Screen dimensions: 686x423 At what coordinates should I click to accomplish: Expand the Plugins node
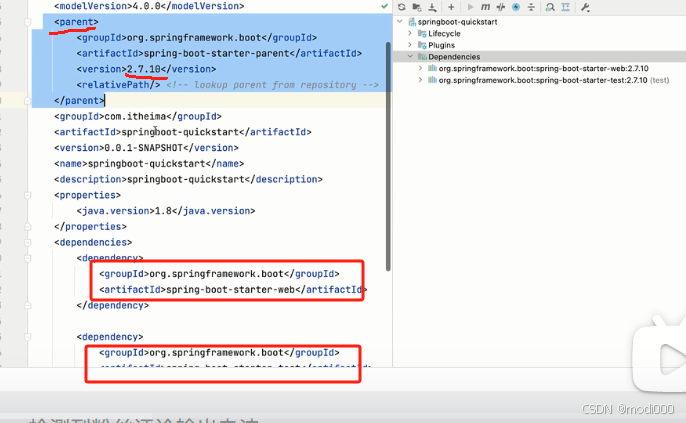410,45
